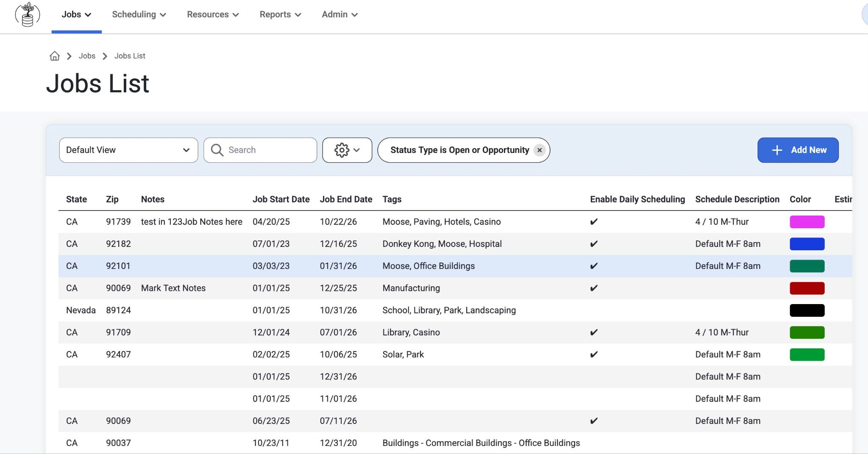
Task: Click the Nevada state cell
Action: (x=81, y=310)
